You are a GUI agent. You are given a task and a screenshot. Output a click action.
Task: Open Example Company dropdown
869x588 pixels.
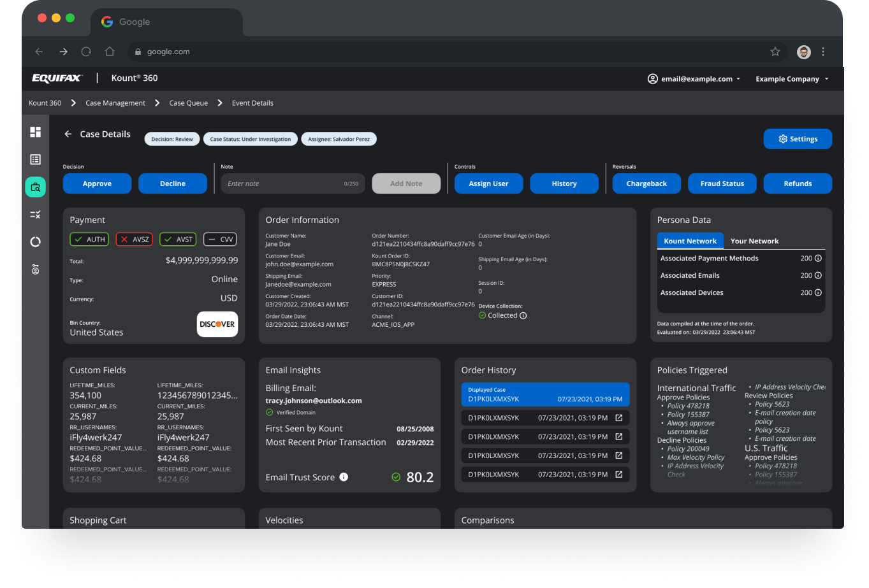click(x=792, y=79)
